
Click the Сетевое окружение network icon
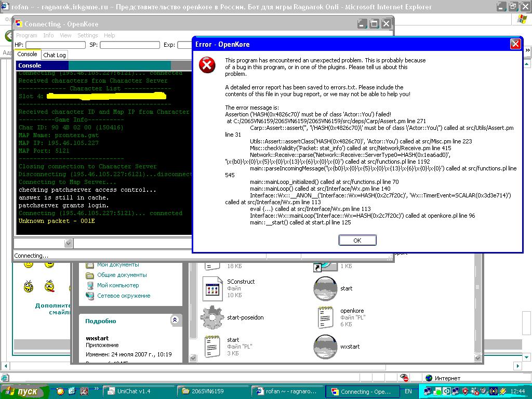89,296
